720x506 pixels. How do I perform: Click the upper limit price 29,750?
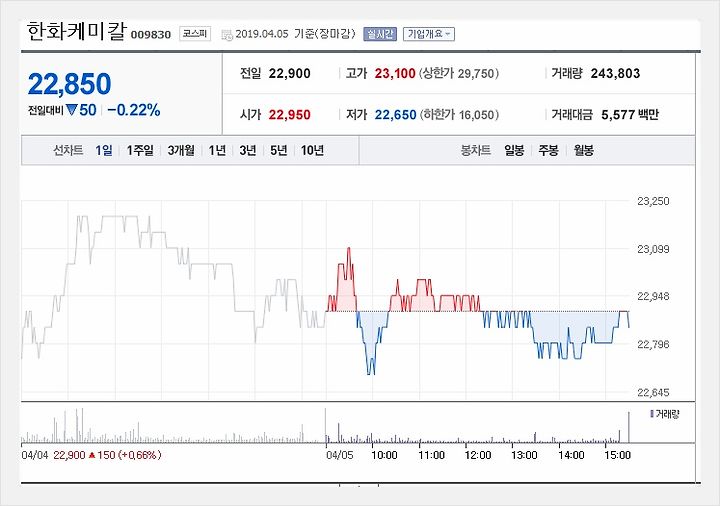click(476, 73)
